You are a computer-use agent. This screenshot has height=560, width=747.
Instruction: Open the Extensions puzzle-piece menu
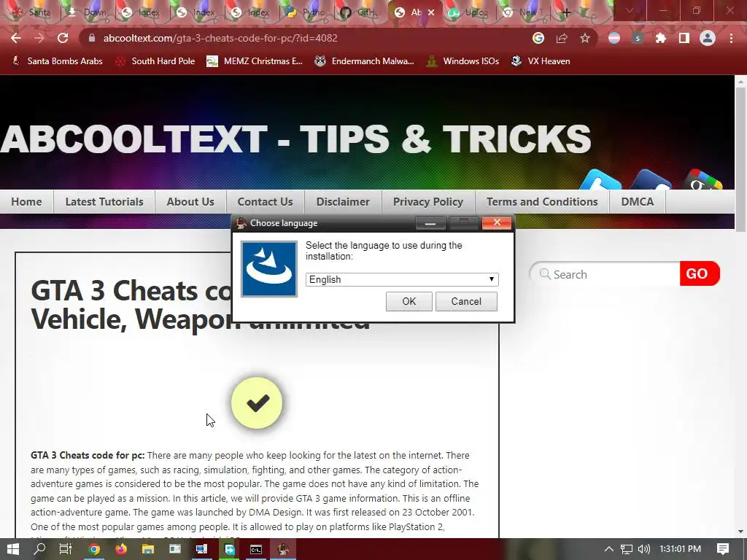[661, 38]
